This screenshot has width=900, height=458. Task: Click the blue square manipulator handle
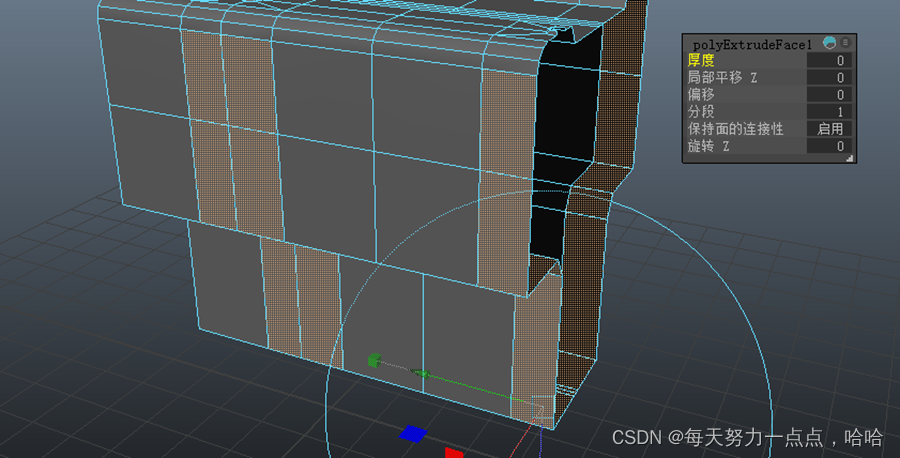tap(413, 433)
